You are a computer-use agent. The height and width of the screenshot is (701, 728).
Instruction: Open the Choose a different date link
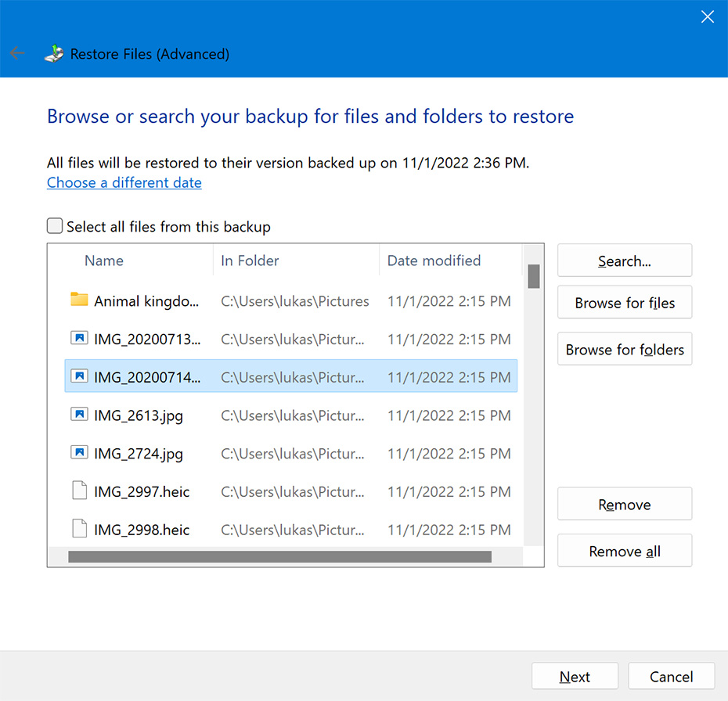124,182
